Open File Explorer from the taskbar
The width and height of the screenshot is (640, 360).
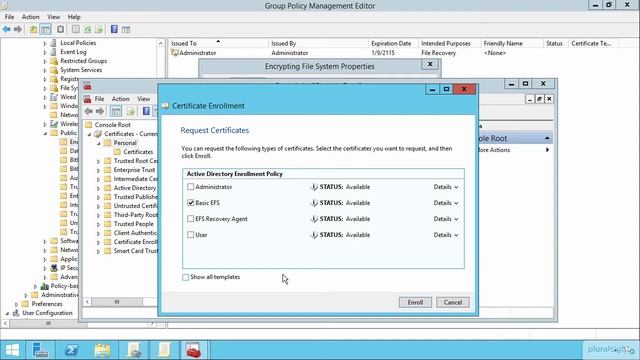click(x=102, y=350)
